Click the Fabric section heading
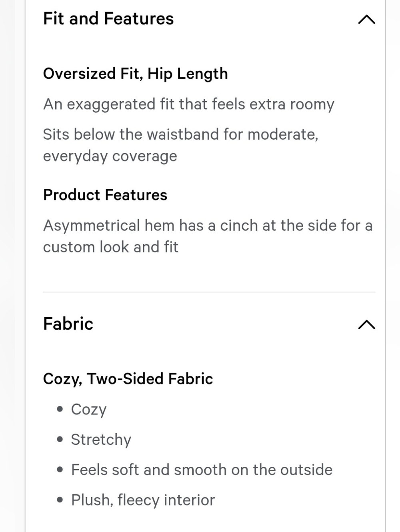Viewport: 400px width, 532px height. [68, 324]
